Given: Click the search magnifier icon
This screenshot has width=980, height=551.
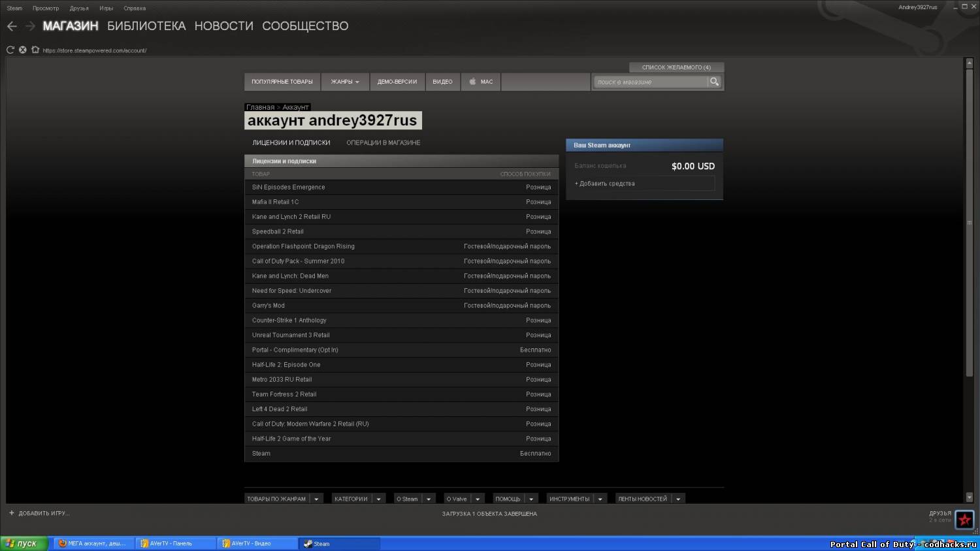Looking at the screenshot, I should pyautogui.click(x=714, y=82).
